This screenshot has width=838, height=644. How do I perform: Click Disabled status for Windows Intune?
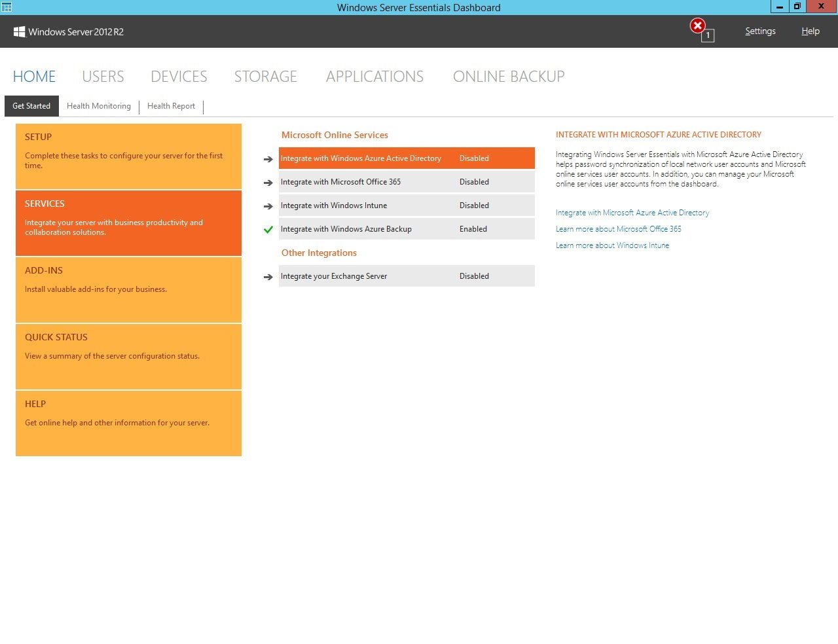(474, 206)
